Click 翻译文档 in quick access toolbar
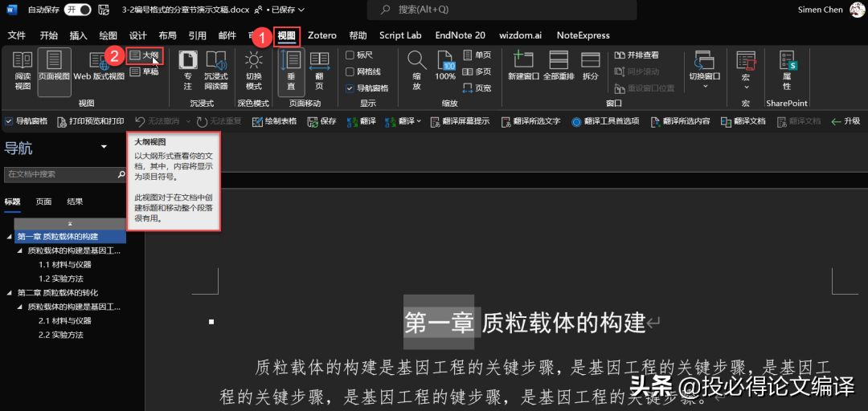The height and width of the screenshot is (411, 868). click(x=744, y=121)
